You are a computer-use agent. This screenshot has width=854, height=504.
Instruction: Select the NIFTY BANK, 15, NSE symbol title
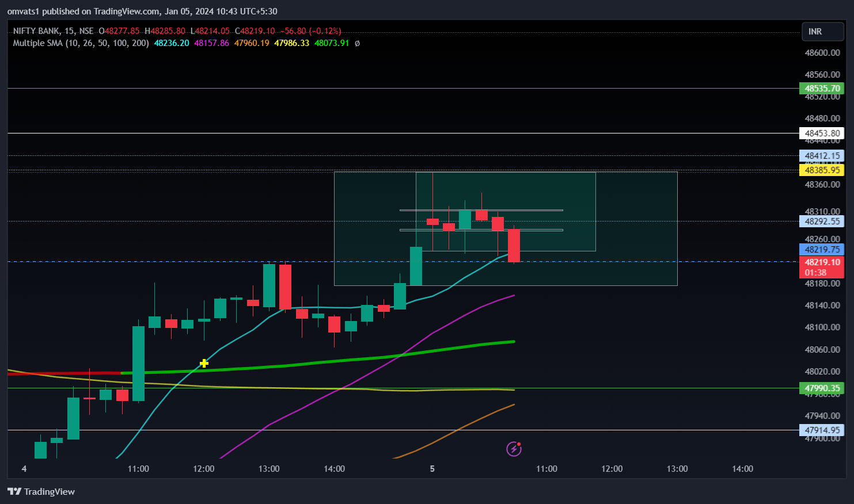tap(53, 31)
